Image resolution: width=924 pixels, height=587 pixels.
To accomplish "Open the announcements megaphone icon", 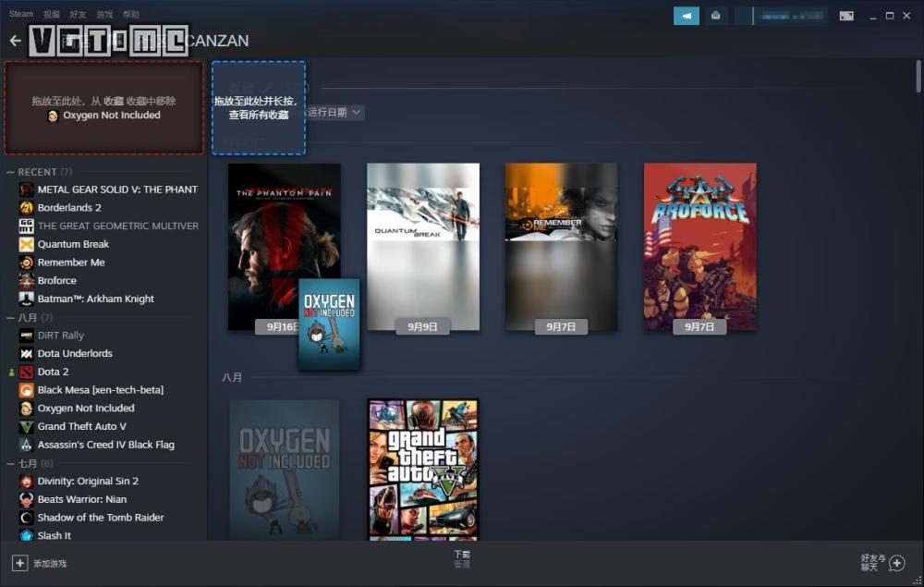I will point(686,16).
